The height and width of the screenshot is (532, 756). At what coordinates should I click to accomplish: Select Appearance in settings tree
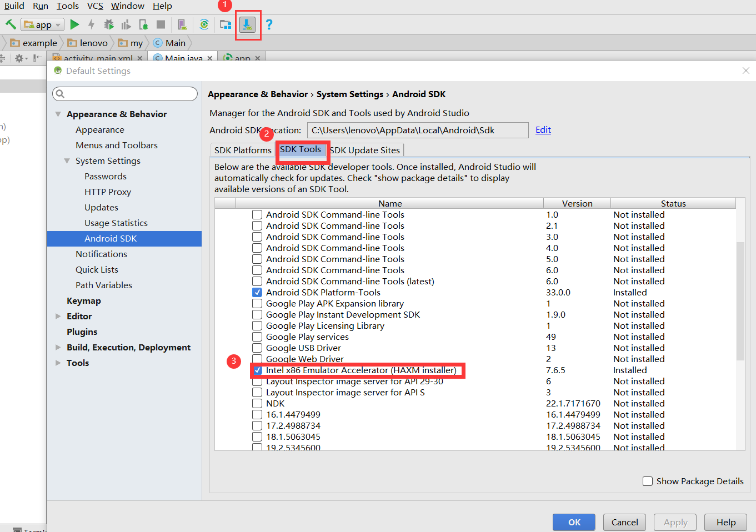click(100, 129)
